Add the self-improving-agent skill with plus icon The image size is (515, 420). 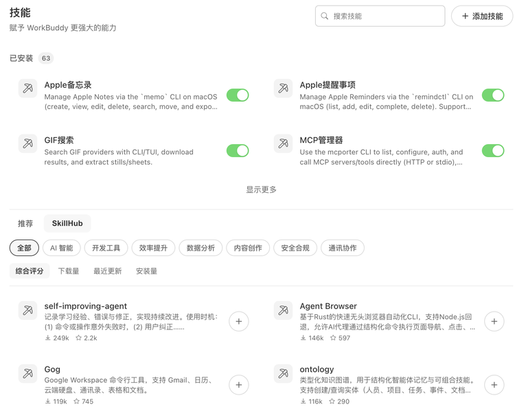coord(238,321)
